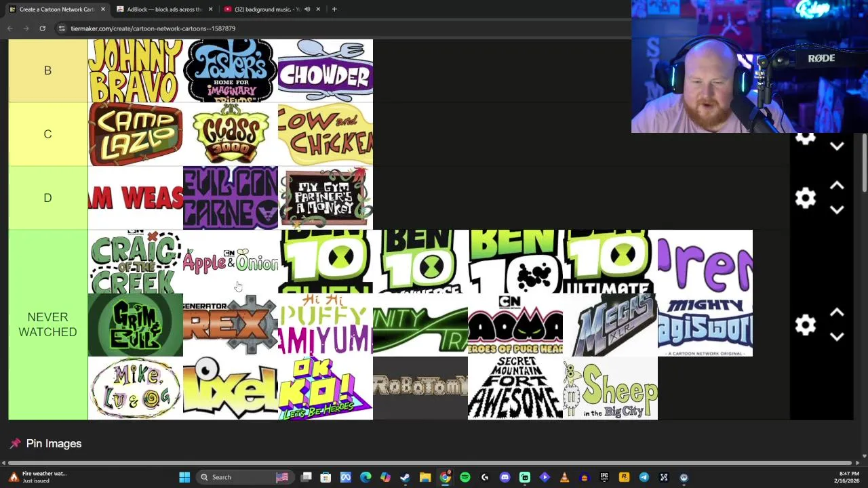This screenshot has width=868, height=488.
Task: Close the Create a Cartoon Network tab
Action: [102, 9]
